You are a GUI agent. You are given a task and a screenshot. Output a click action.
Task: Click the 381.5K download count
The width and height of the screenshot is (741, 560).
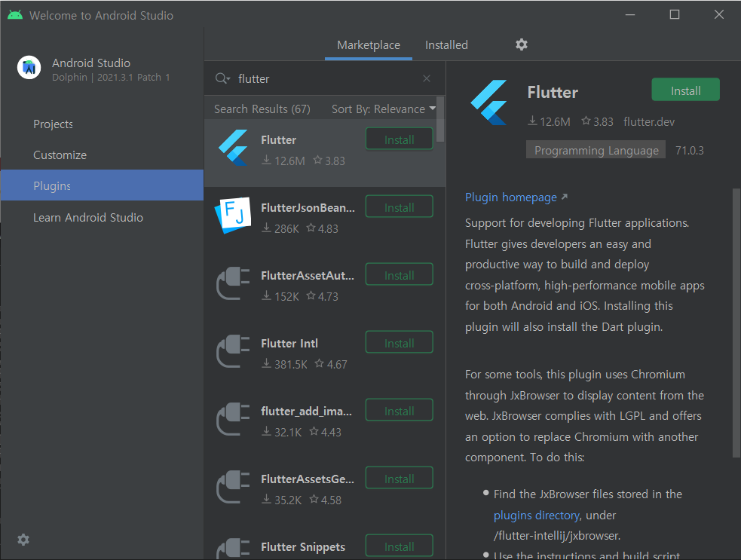tap(284, 364)
